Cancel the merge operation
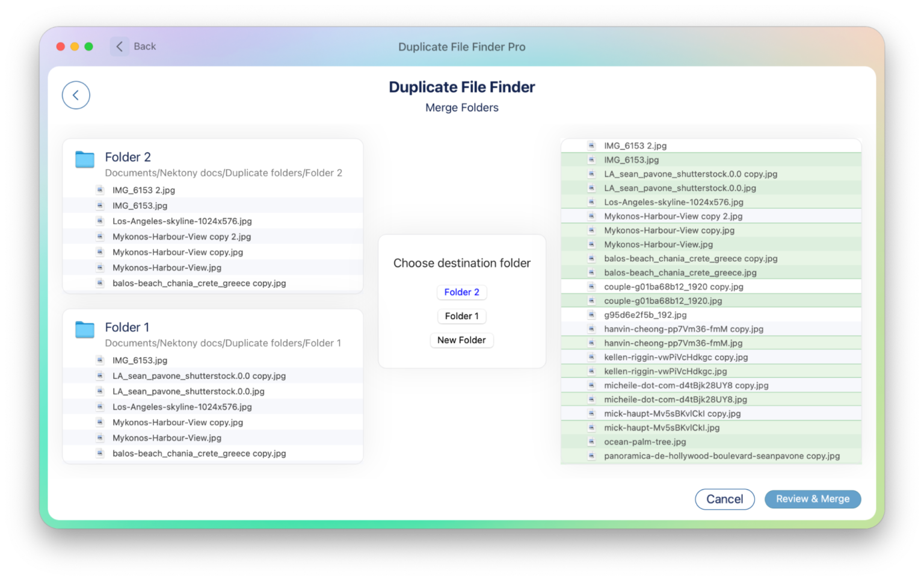Screen dimensions: 924x581 pos(724,499)
